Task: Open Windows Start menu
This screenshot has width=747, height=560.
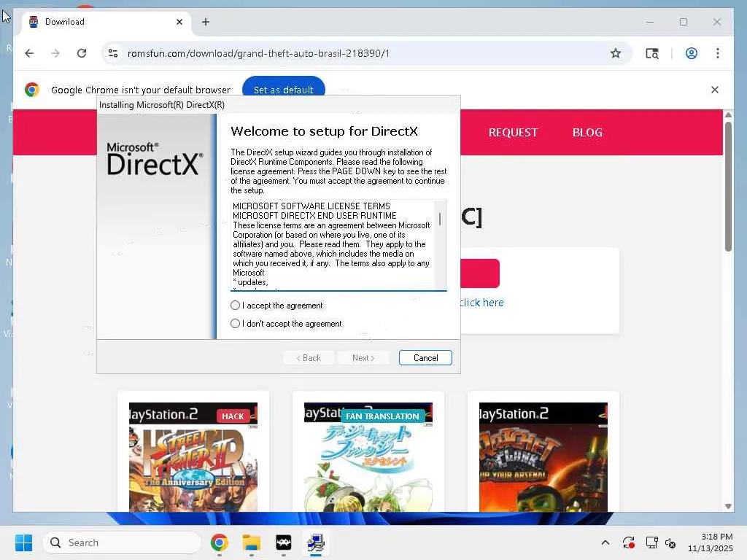Action: click(x=23, y=542)
